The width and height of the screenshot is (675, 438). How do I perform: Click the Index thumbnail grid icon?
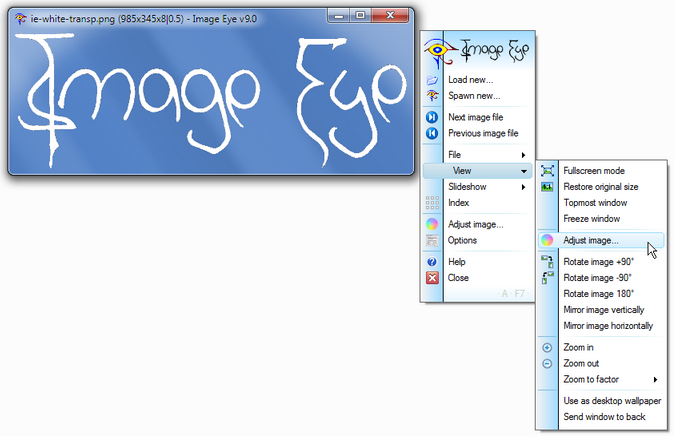[x=432, y=202]
